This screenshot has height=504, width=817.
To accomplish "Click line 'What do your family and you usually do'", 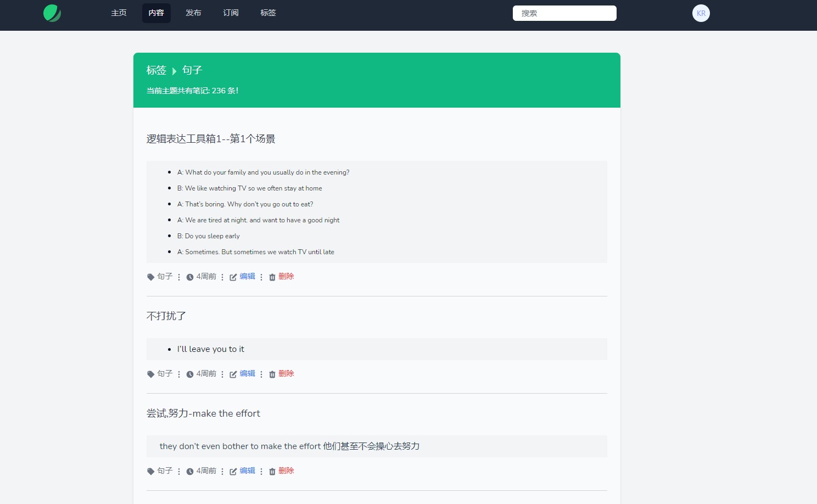I will (x=263, y=172).
